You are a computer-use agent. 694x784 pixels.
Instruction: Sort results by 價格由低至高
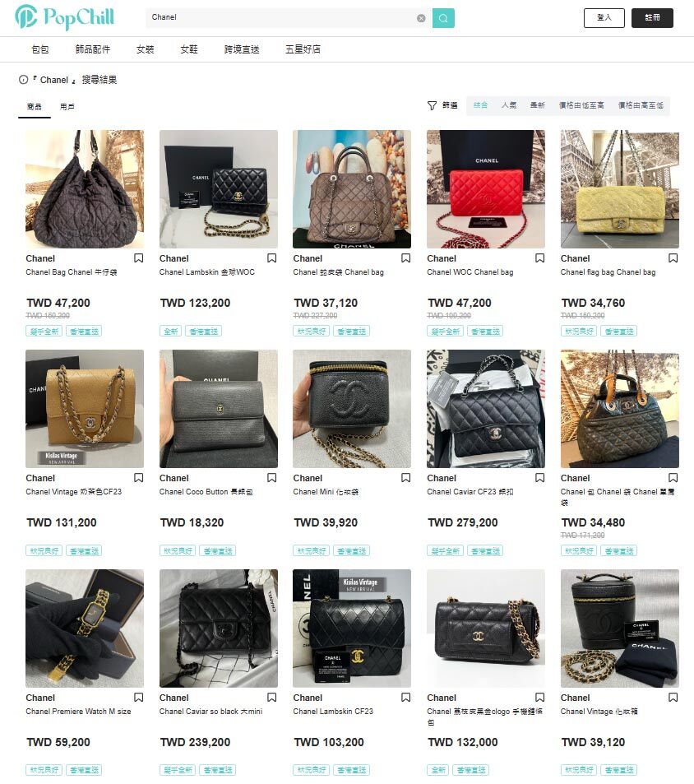point(581,105)
